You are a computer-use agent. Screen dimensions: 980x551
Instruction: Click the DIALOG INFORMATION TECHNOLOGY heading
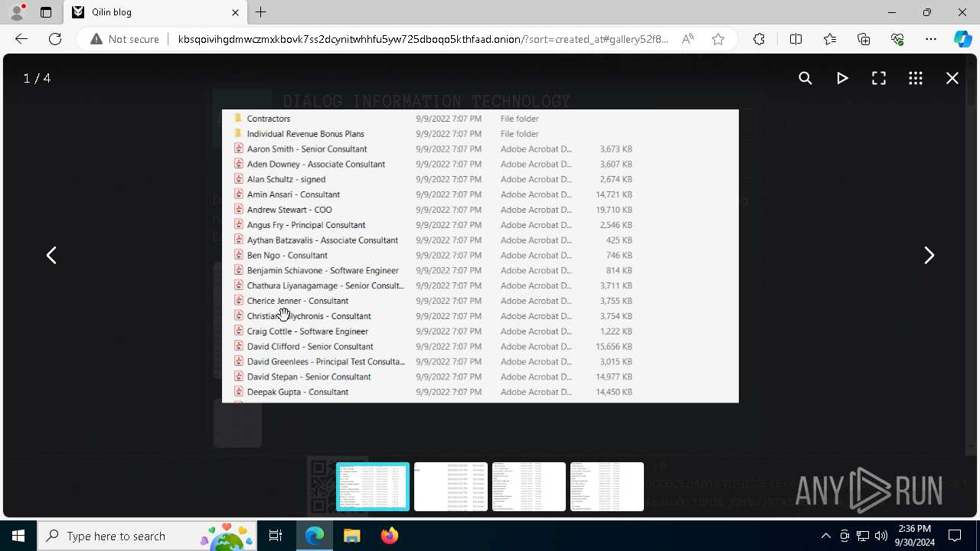[426, 101]
